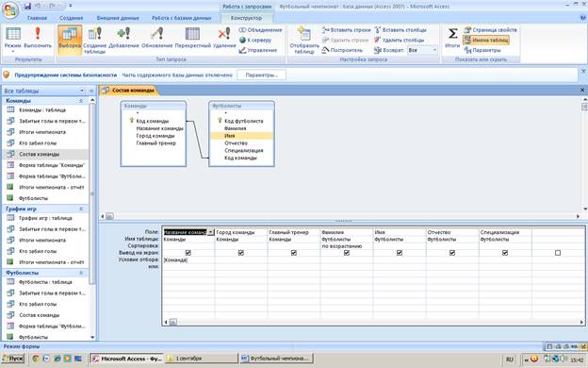Toggle show checkbox for Отчество column
588x368 pixels.
click(x=452, y=253)
